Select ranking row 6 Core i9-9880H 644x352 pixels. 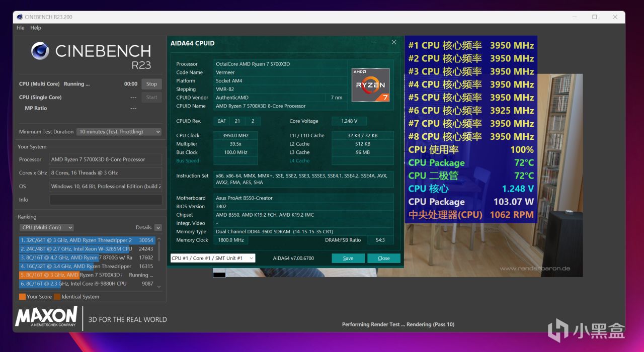[x=88, y=284]
